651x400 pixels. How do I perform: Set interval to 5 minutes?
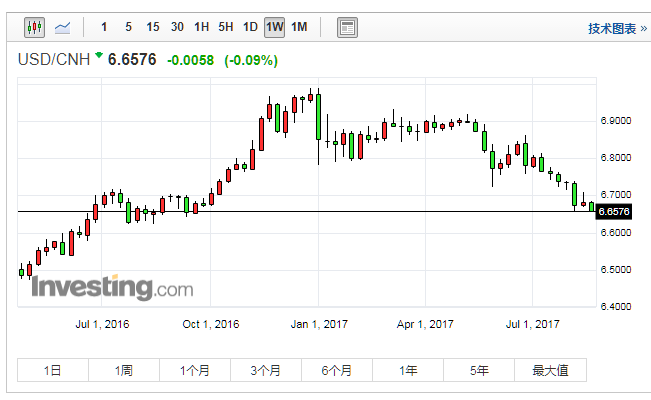coord(129,27)
